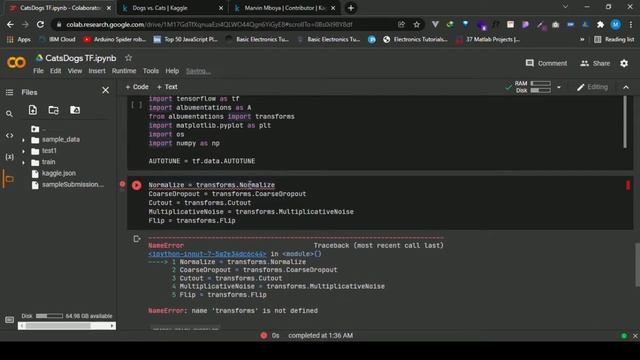Open the terminal icon at sidebar bottom

point(9,320)
